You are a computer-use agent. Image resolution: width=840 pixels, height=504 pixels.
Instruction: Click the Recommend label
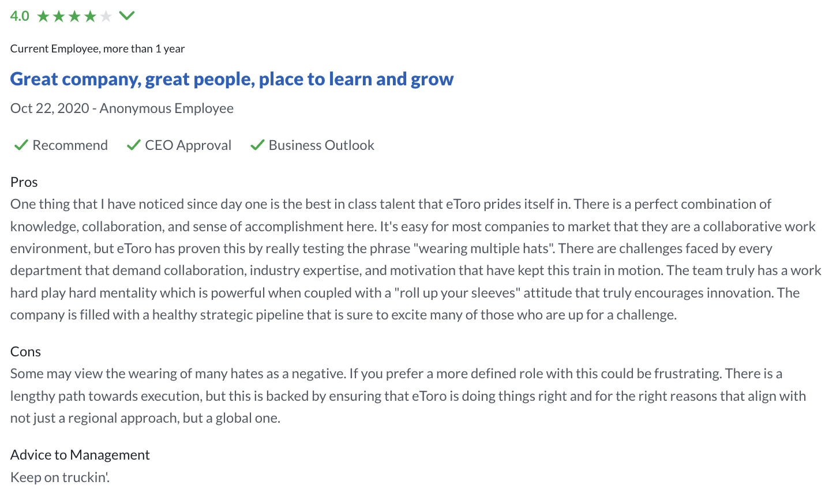(x=70, y=145)
